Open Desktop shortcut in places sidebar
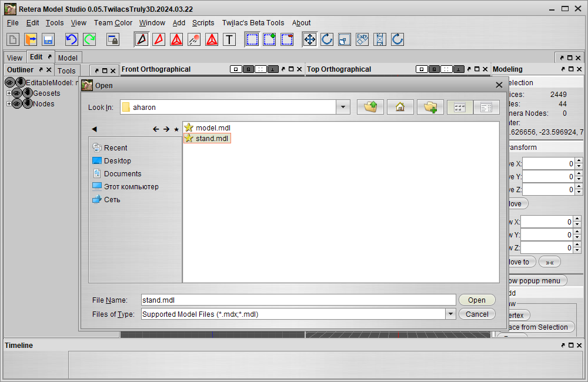The width and height of the screenshot is (588, 382). point(112,160)
